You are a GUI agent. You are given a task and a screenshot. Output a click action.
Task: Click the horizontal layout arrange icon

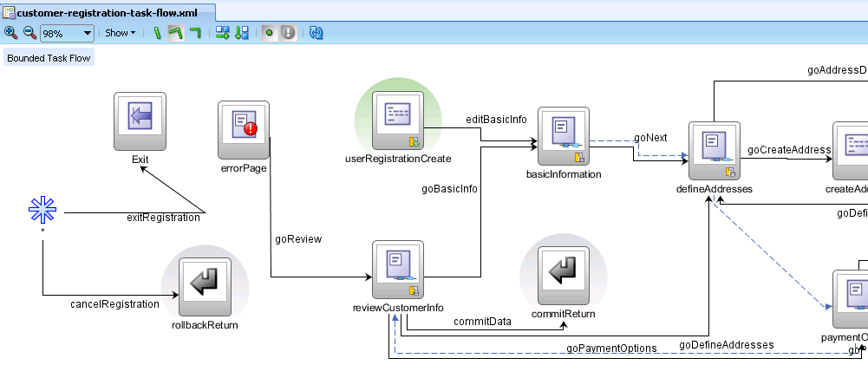click(223, 33)
